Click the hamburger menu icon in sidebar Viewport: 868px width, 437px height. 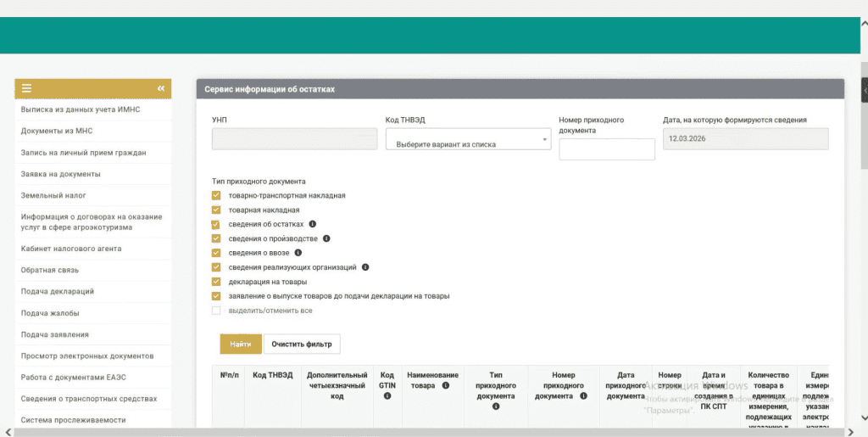click(x=27, y=88)
